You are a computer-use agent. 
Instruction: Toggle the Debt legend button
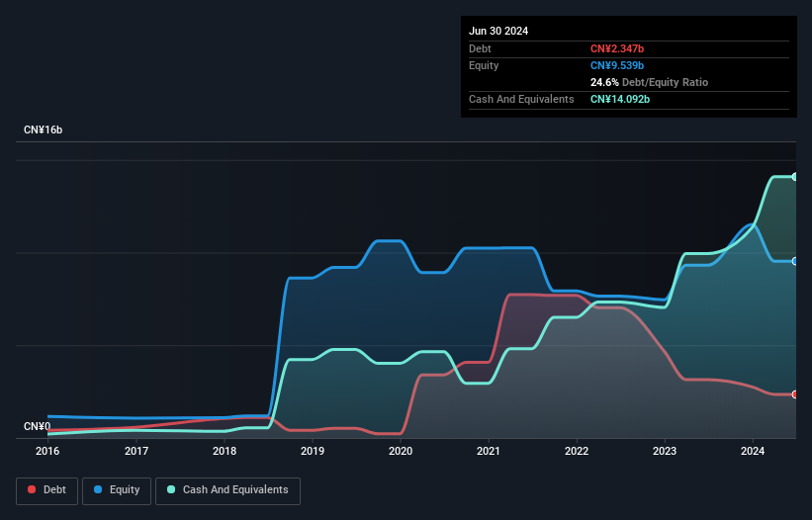[x=47, y=490]
